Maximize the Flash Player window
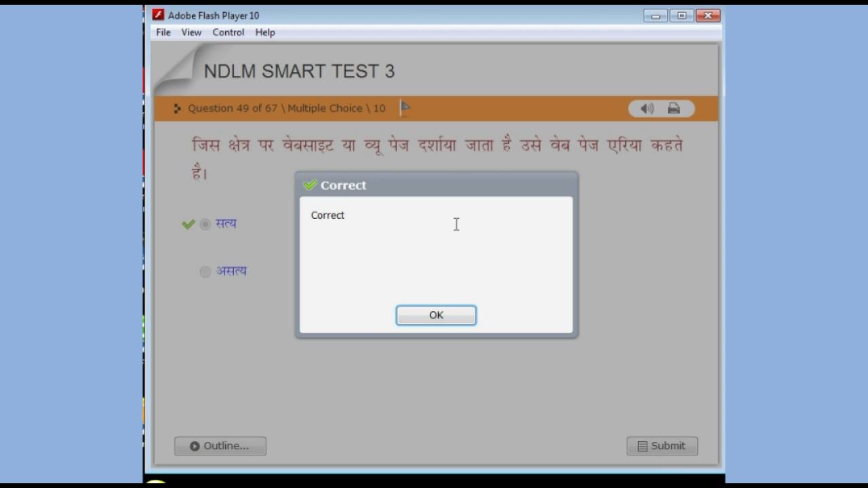This screenshot has height=488, width=868. click(682, 15)
